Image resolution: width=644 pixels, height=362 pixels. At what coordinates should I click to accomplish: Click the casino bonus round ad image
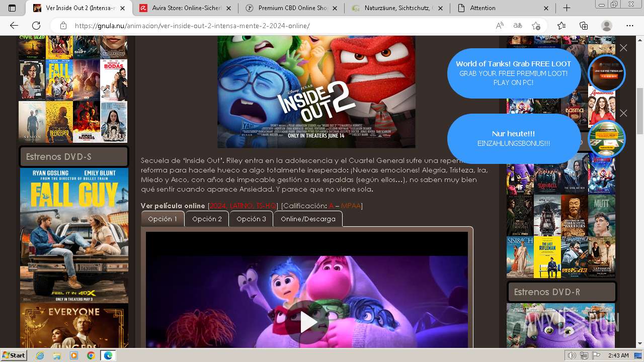point(607,139)
